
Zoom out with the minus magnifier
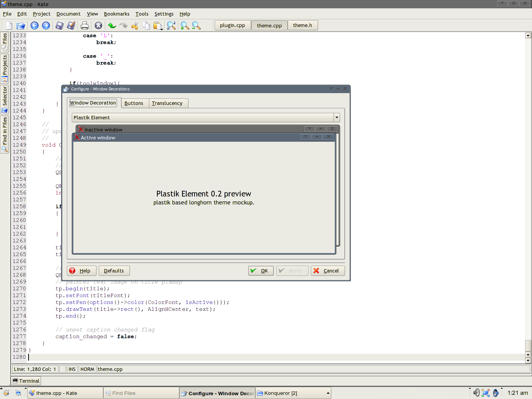point(196,25)
